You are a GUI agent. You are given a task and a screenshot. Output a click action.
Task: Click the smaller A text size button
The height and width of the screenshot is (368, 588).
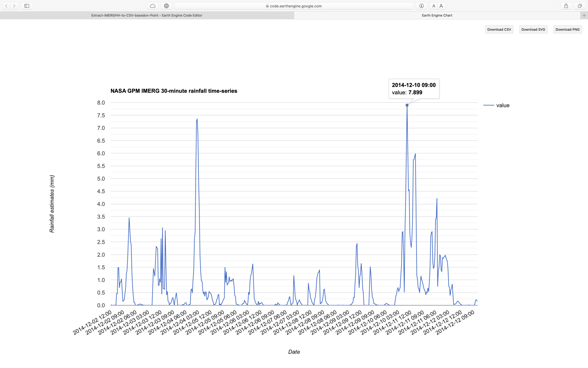pyautogui.click(x=434, y=6)
